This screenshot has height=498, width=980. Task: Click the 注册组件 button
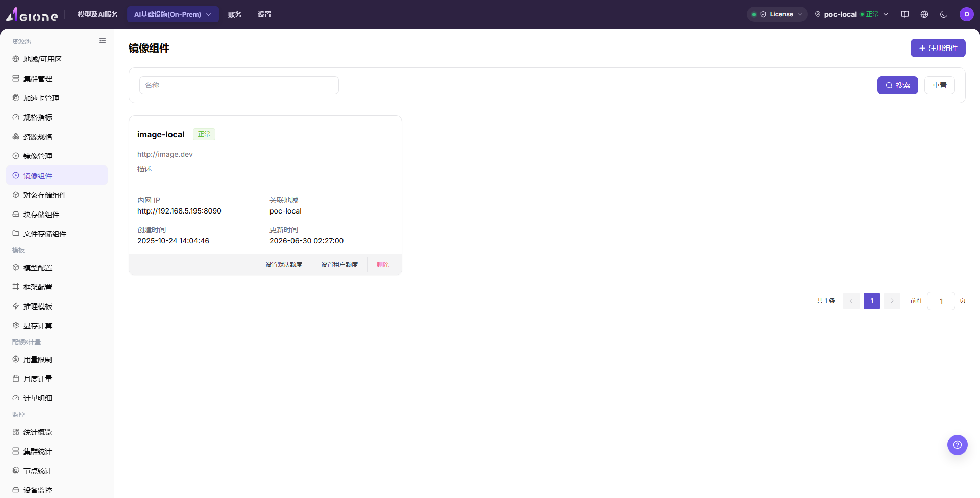(938, 48)
